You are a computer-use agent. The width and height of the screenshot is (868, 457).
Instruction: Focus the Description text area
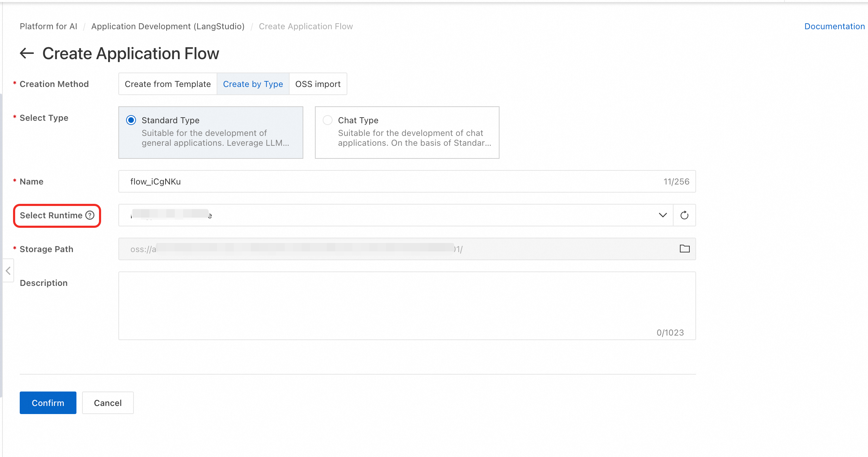(x=407, y=306)
